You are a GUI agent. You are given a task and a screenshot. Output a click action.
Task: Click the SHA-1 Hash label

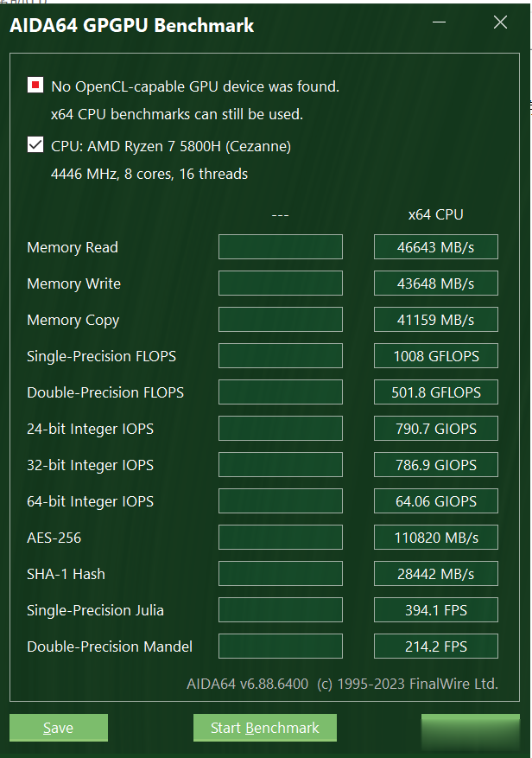[66, 573]
